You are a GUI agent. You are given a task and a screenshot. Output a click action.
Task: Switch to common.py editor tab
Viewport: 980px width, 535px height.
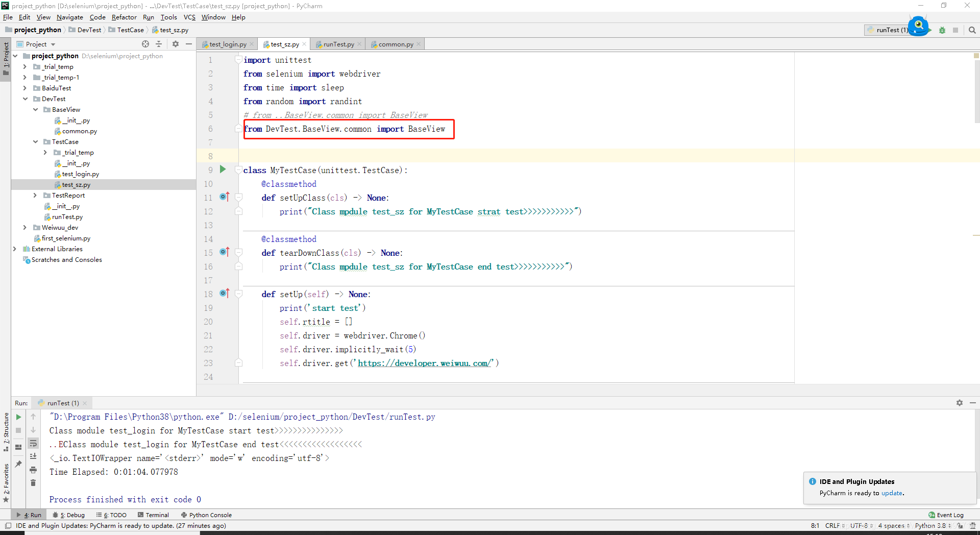[396, 44]
